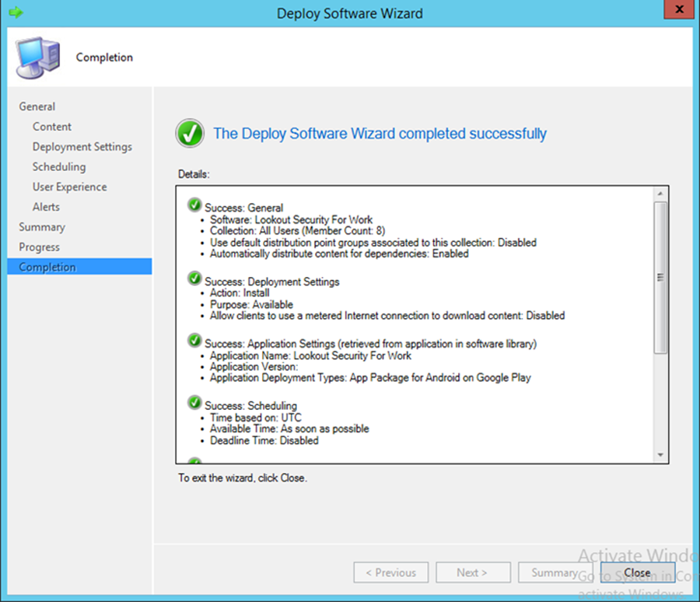
Task: Click 'Available Time: As soon as possible' line
Action: click(289, 429)
